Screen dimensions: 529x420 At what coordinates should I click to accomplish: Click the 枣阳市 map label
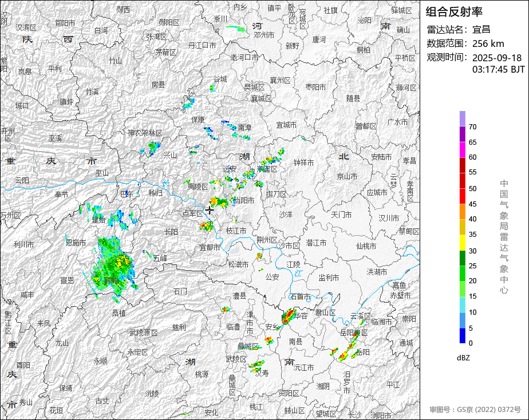coord(315,88)
